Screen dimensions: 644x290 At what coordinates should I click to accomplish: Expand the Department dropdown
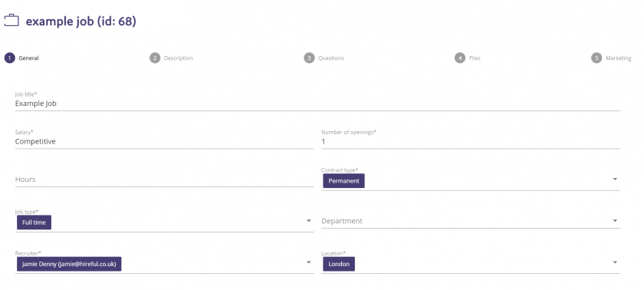pyautogui.click(x=471, y=221)
